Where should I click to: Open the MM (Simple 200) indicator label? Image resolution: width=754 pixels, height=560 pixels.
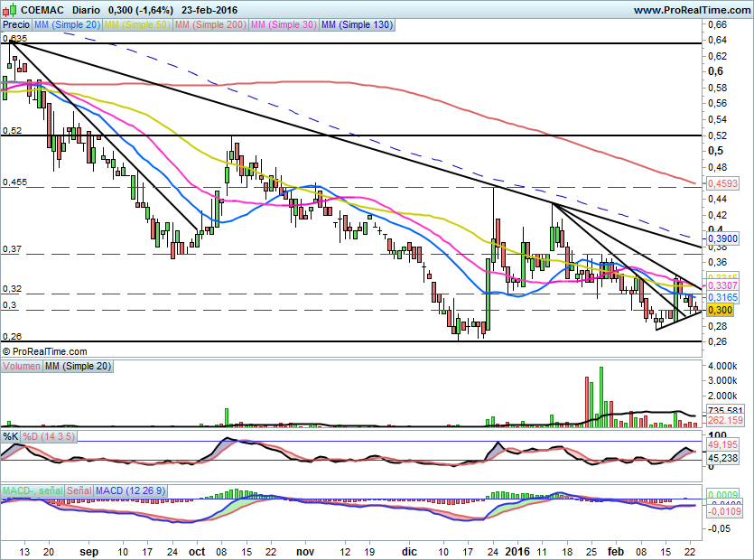(x=211, y=25)
